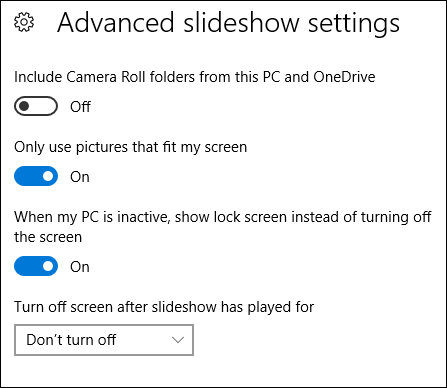Select the Don't turn off combo box text
Image resolution: width=447 pixels, height=388 pixels.
click(x=71, y=340)
